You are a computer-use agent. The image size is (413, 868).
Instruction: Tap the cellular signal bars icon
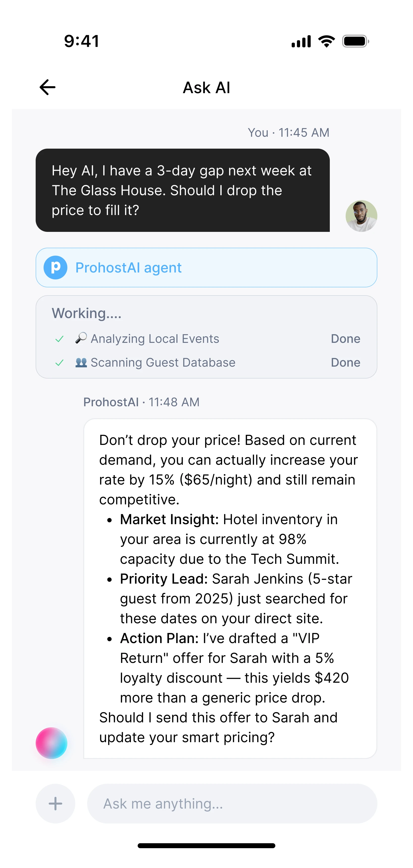(x=301, y=41)
